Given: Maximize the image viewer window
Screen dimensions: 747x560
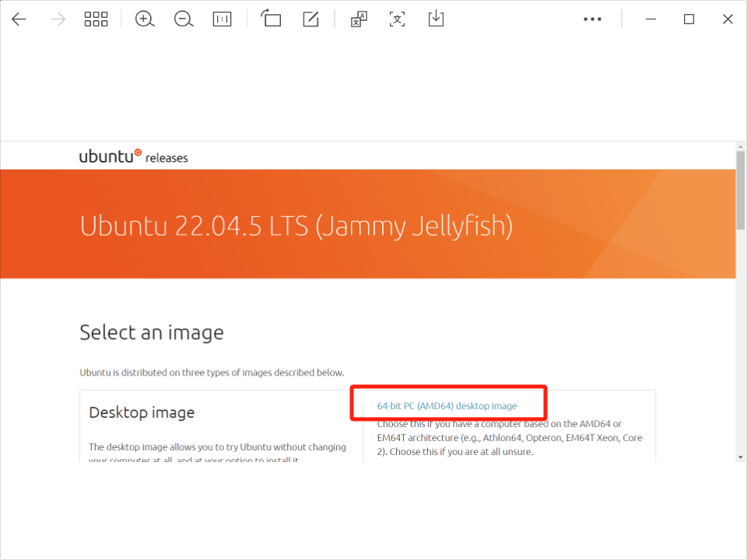Looking at the screenshot, I should point(689,19).
